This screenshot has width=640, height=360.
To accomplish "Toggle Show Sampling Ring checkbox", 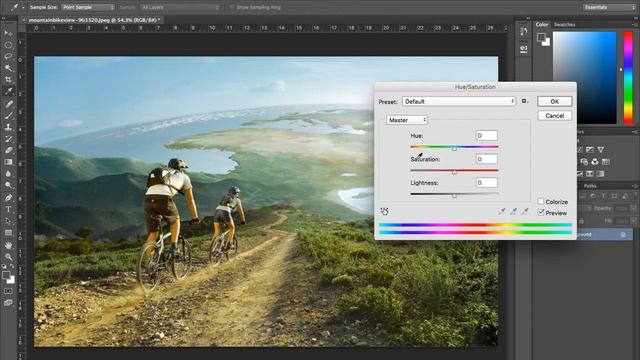I will point(232,7).
